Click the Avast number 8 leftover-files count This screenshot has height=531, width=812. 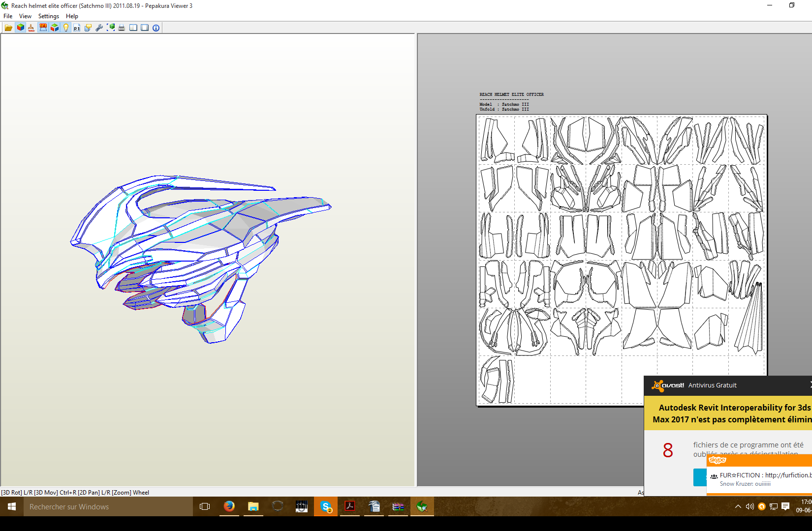pyautogui.click(x=668, y=450)
